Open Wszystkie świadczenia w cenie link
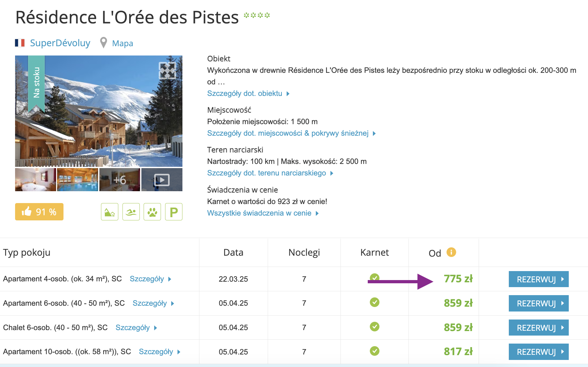Viewport: 588px width, 367px height. [x=263, y=213]
